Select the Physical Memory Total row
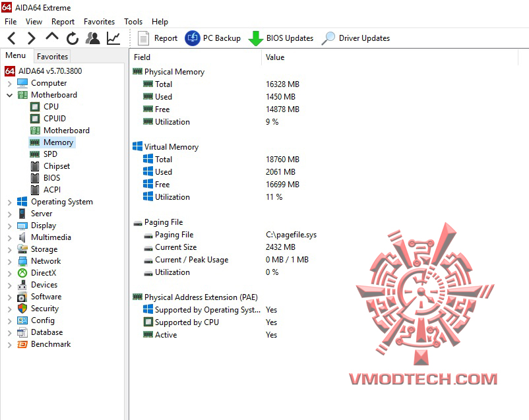The width and height of the screenshot is (529, 420). 222,84
